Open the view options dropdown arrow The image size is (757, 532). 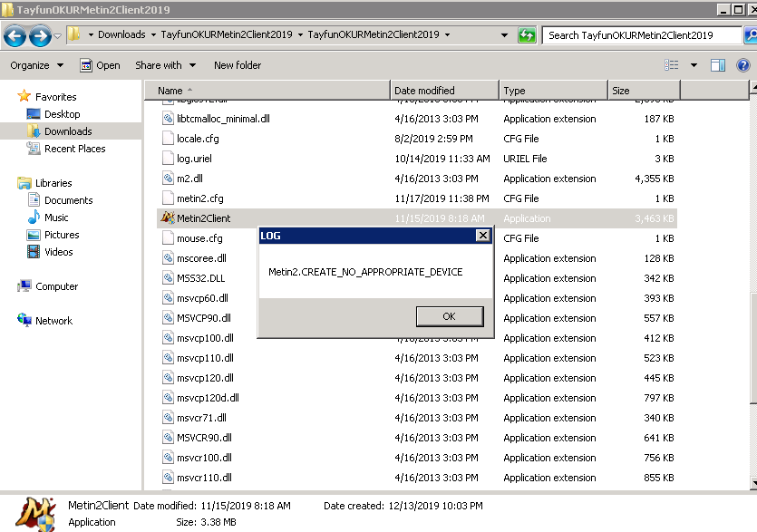pos(694,65)
